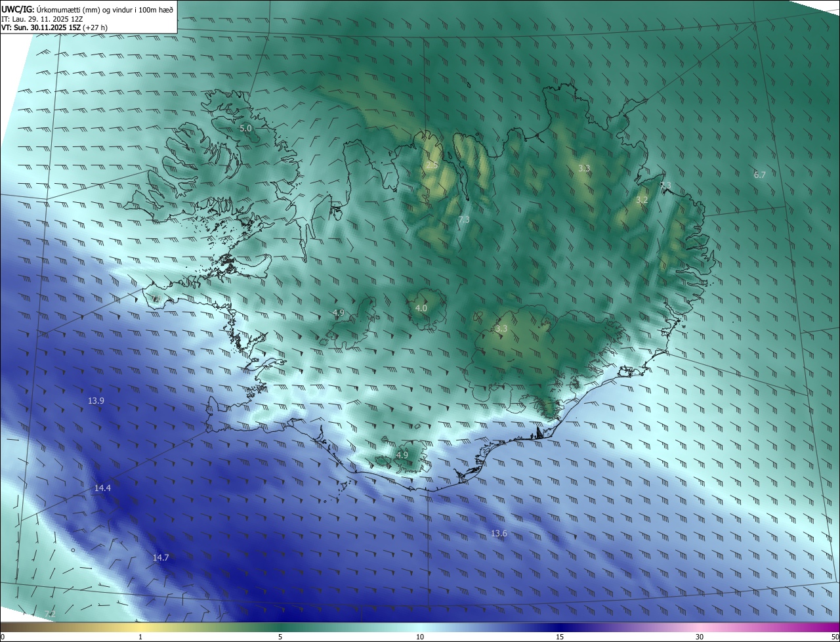This screenshot has height=642, width=840.
Task: Select the 6.7 value label over the sea
Action: (760, 175)
